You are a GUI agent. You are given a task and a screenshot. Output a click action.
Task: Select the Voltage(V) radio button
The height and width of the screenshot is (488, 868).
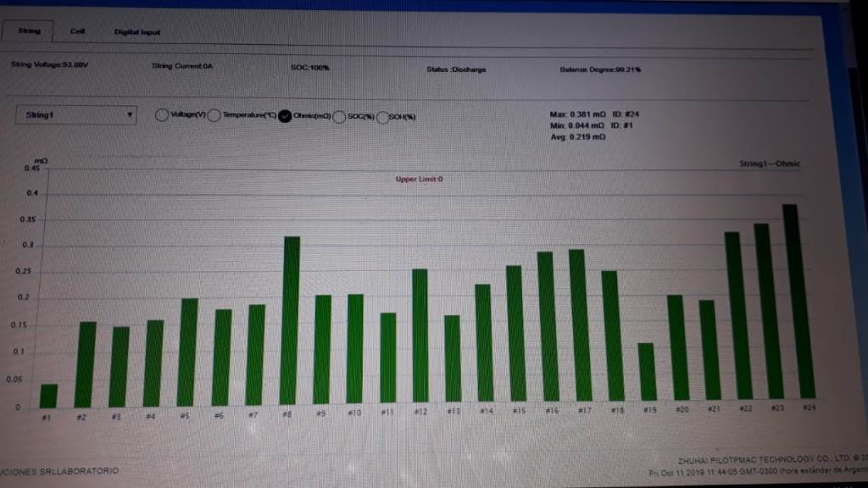point(161,115)
